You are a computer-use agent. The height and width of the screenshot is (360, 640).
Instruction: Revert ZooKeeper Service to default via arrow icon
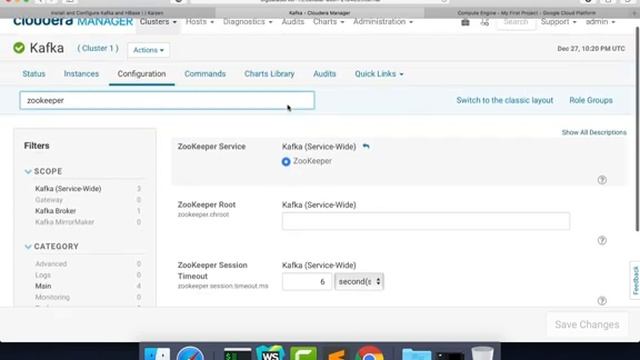[x=366, y=146]
